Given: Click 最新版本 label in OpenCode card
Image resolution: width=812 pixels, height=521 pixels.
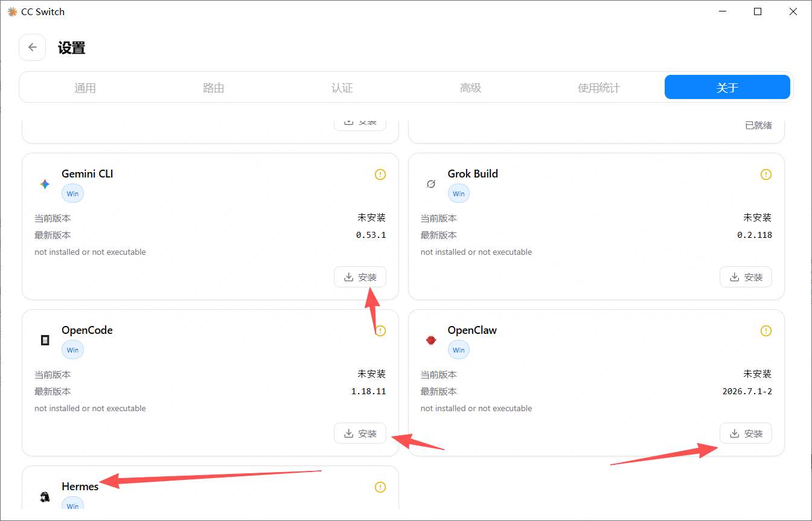Looking at the screenshot, I should tap(53, 391).
